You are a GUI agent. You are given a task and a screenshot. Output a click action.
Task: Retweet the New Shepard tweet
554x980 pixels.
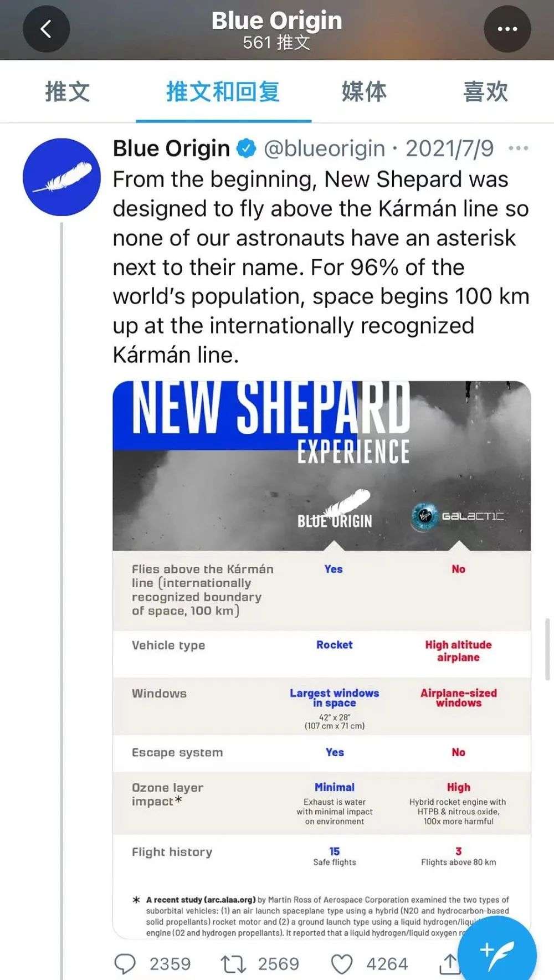[233, 964]
